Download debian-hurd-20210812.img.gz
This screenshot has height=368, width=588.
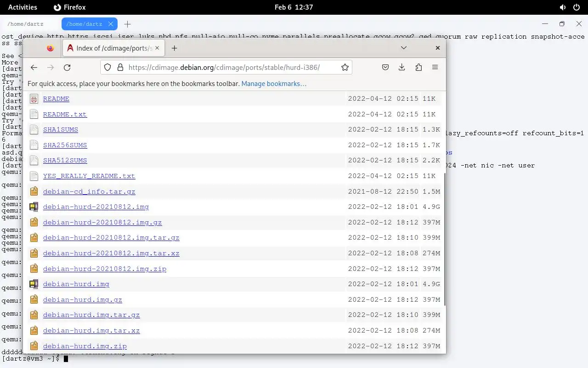coord(102,222)
